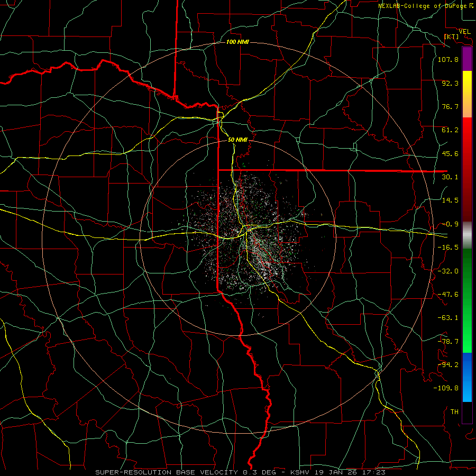
Task: Click the Super-Resolution Base Velocity caption
Action: click(x=240, y=472)
